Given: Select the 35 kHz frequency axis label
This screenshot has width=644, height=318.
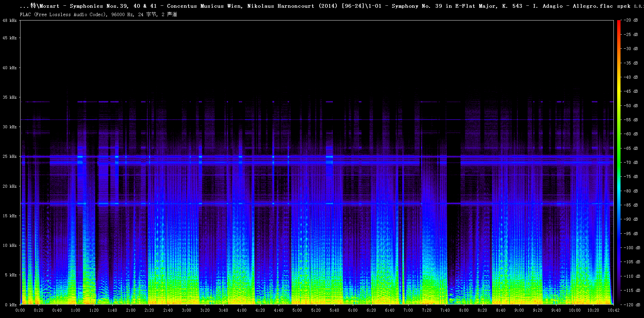Looking at the screenshot, I should coord(10,97).
